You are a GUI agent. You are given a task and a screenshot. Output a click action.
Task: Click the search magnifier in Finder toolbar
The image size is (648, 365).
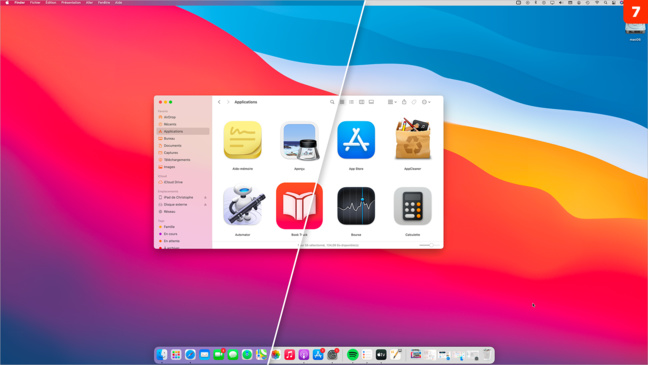pyautogui.click(x=332, y=102)
